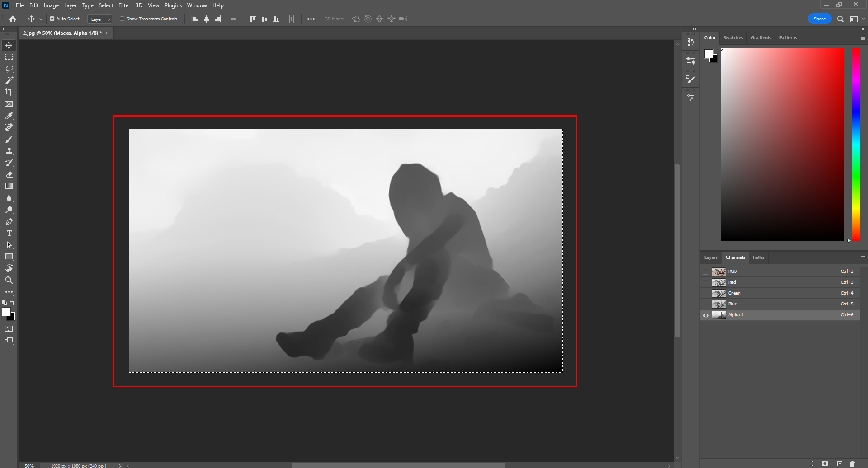Open the Auto-Select Layer dropdown

point(100,19)
